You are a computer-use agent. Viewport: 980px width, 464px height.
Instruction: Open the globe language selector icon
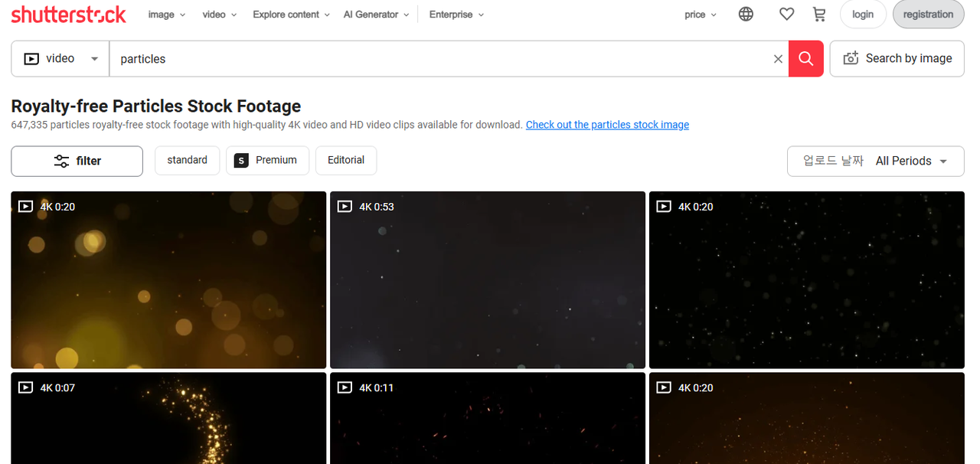pos(746,15)
